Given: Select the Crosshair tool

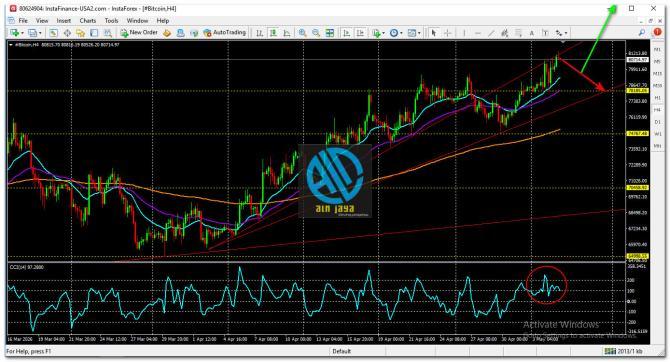Looking at the screenshot, I should click(x=447, y=33).
